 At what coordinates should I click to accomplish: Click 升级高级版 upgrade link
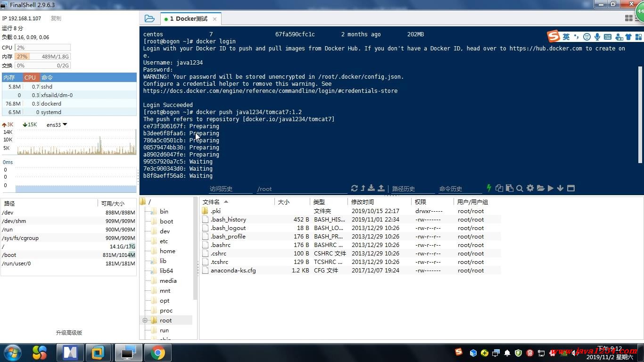69,332
